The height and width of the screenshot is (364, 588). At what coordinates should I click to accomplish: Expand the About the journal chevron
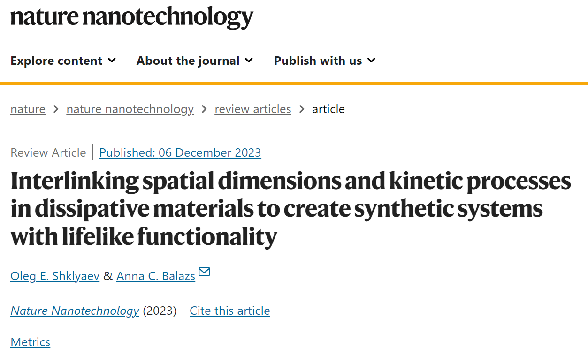(249, 61)
